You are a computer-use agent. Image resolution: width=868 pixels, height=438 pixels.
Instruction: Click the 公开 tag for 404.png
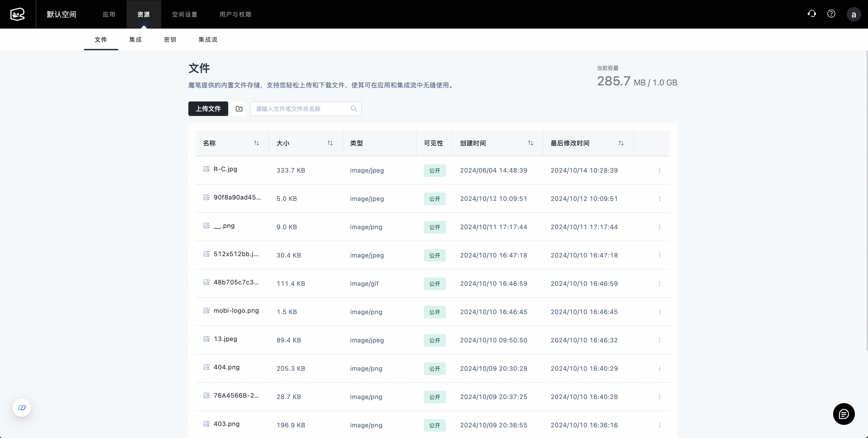pyautogui.click(x=435, y=368)
